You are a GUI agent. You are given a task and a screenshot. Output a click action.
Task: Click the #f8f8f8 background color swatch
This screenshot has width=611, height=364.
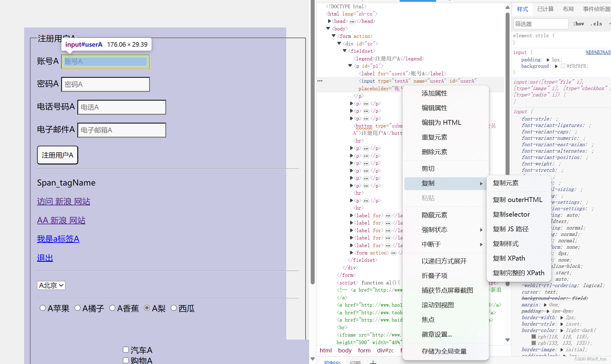pyautogui.click(x=563, y=66)
